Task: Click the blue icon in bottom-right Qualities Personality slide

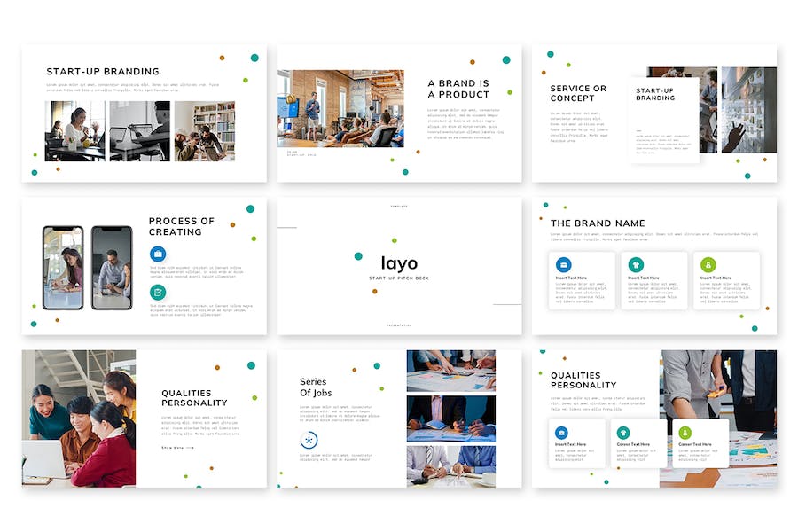Action: coord(561,433)
